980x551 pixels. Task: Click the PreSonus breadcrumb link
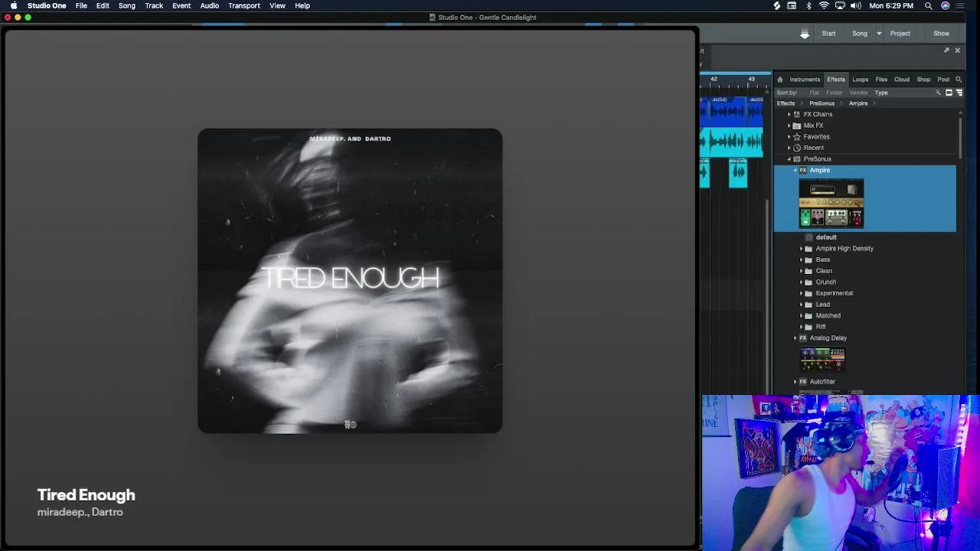pyautogui.click(x=822, y=103)
